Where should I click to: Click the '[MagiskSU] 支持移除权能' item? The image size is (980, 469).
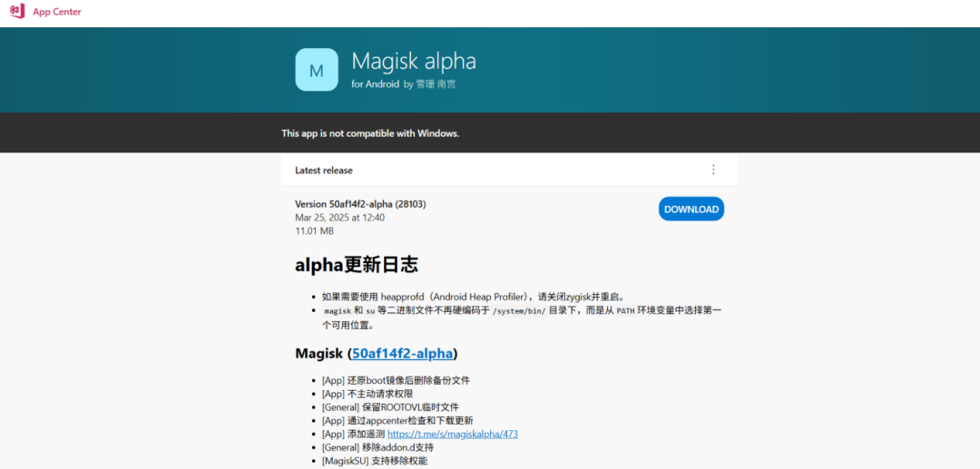375,461
